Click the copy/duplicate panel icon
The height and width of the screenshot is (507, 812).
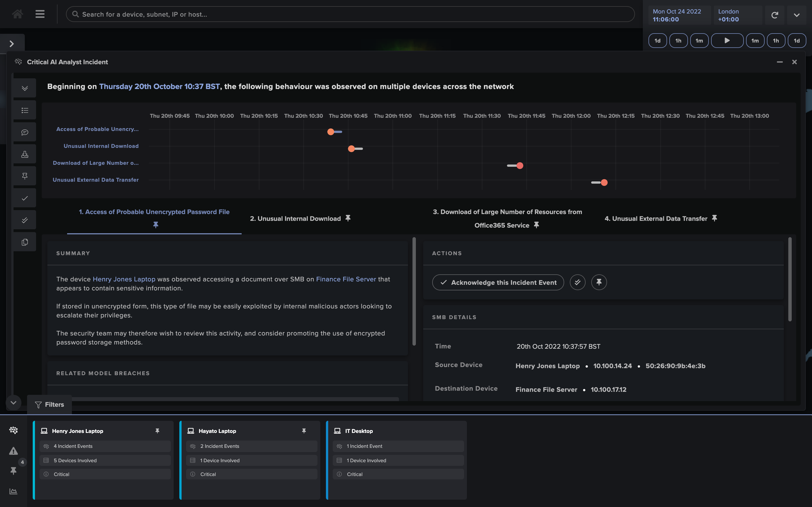coord(25,243)
